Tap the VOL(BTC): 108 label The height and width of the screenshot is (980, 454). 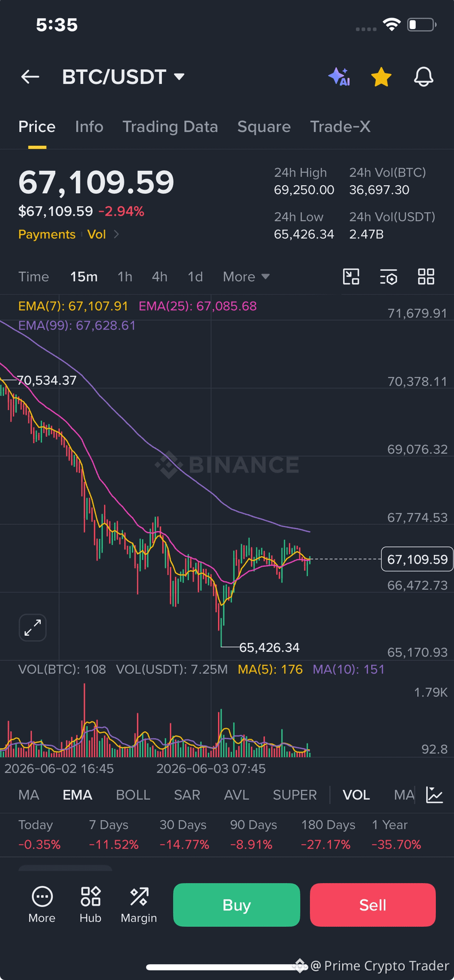click(62, 669)
